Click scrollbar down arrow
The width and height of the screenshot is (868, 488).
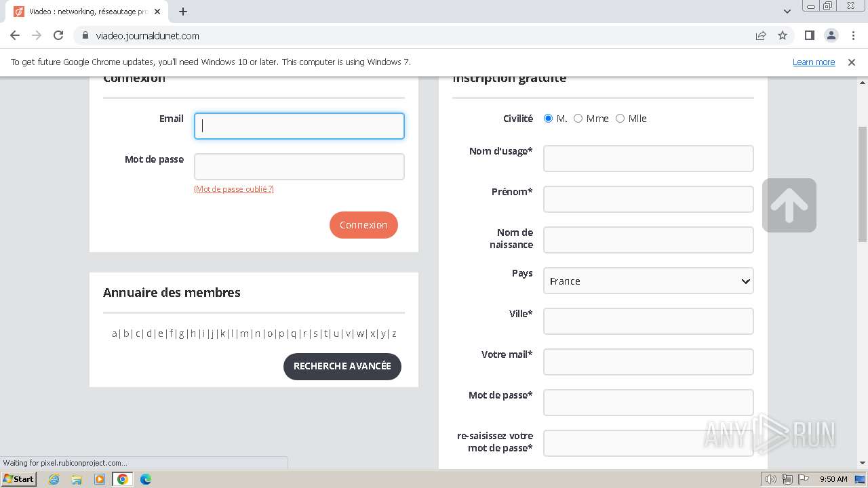click(863, 464)
